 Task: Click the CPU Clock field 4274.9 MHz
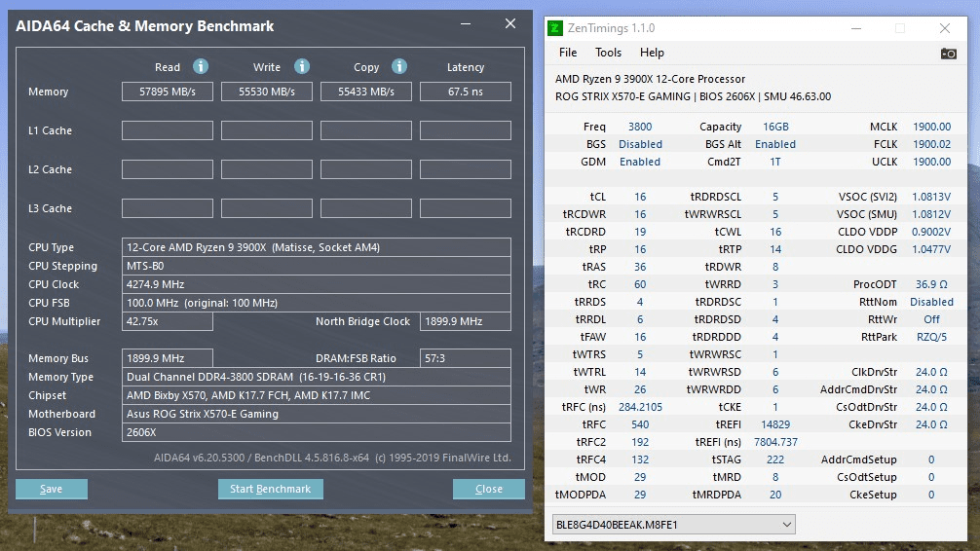[x=317, y=284]
